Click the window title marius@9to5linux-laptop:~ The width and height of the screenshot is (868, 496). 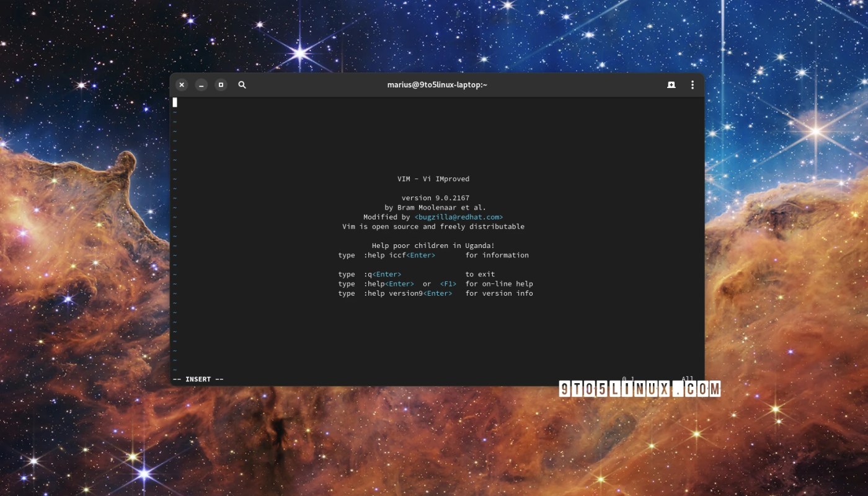(x=437, y=85)
